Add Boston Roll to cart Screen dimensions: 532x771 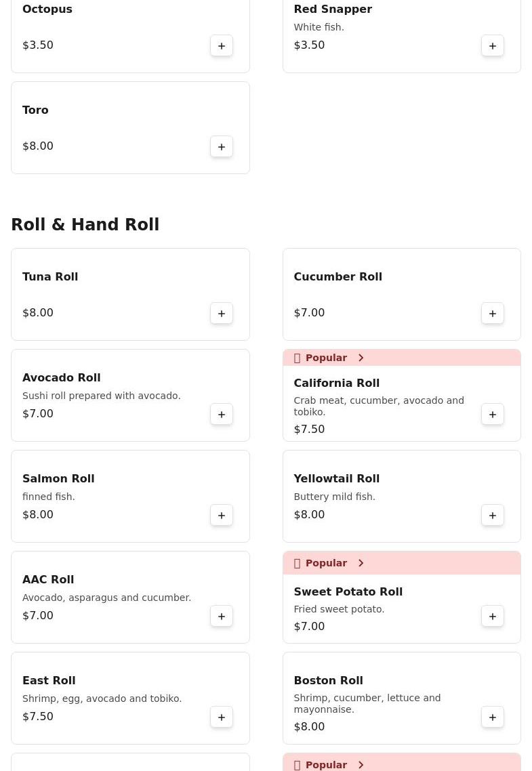493,717
